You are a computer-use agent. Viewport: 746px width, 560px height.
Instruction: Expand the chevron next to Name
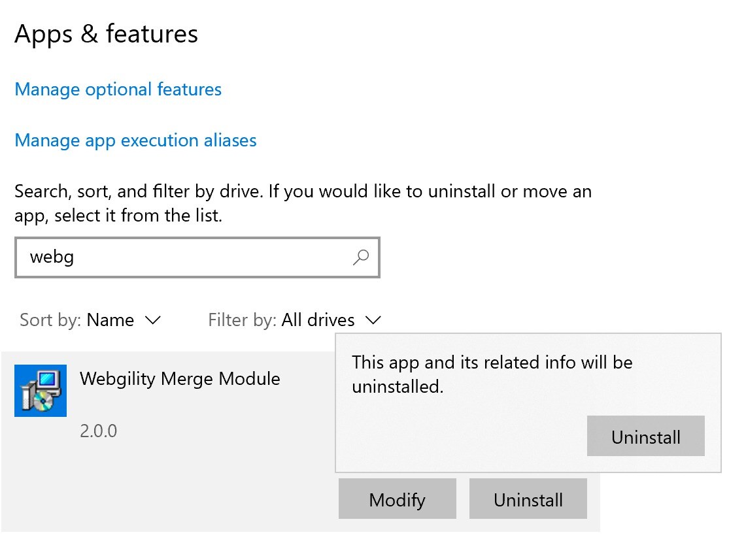pyautogui.click(x=153, y=320)
